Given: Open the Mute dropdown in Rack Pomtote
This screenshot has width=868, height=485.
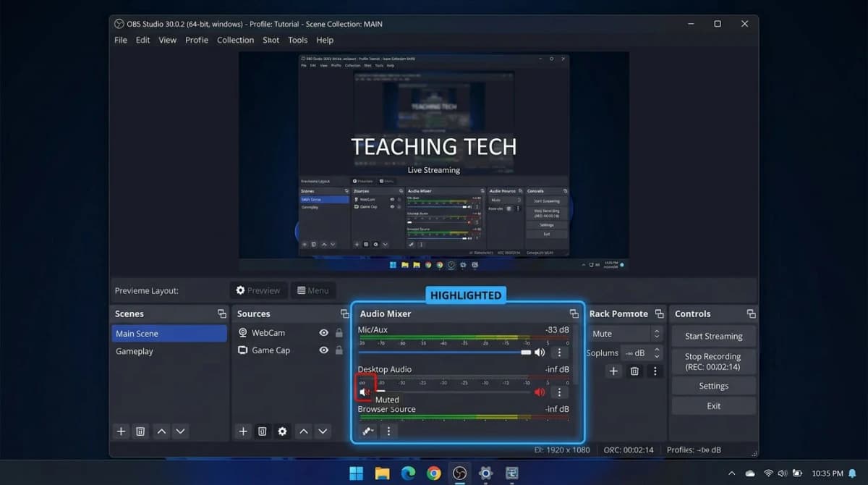Looking at the screenshot, I should (626, 334).
